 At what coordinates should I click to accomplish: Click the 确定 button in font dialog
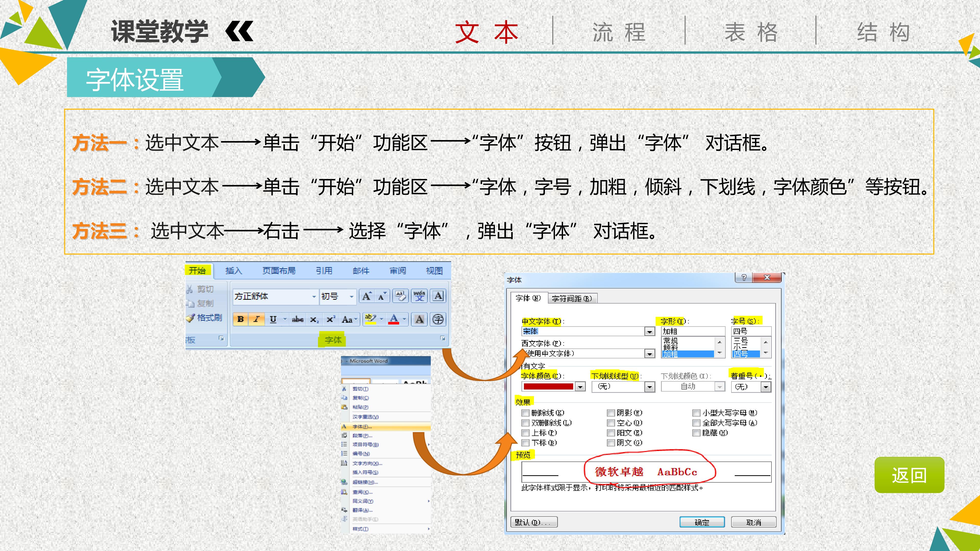[702, 522]
